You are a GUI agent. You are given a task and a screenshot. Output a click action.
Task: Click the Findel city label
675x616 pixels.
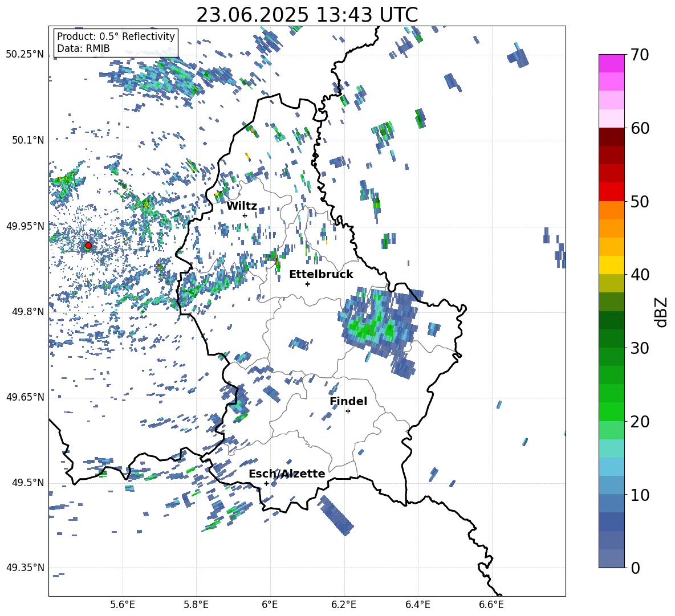[348, 401]
